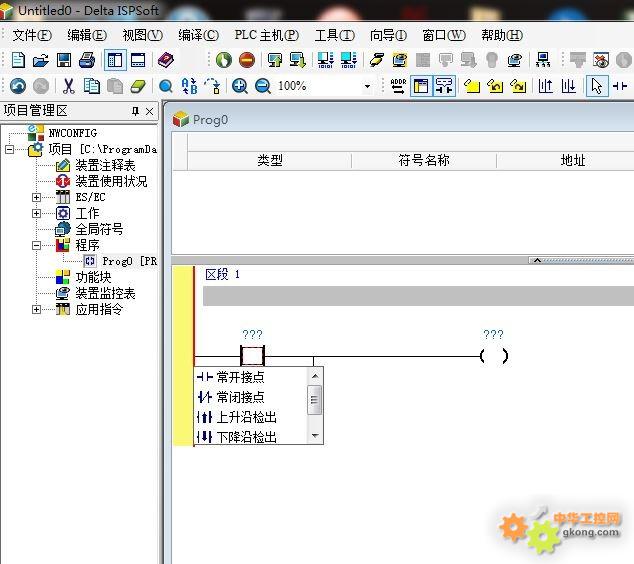Click the ??? operand above the coil
Screen dimensions: 634x564
[x=493, y=335]
